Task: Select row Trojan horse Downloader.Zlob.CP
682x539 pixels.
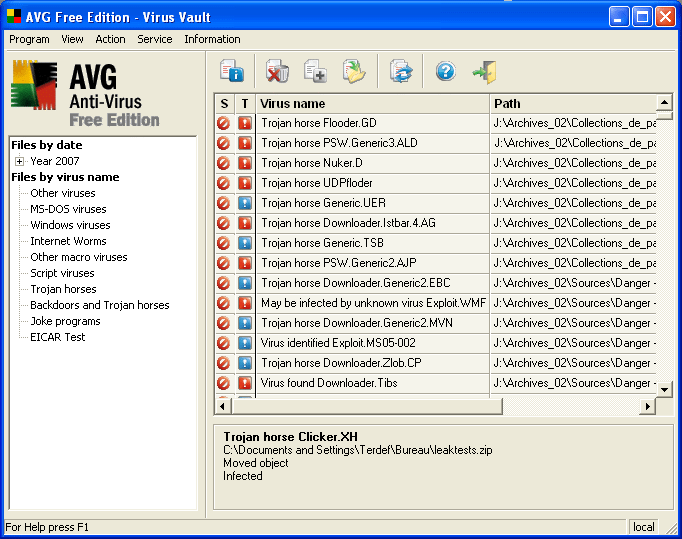Action: [x=435, y=363]
